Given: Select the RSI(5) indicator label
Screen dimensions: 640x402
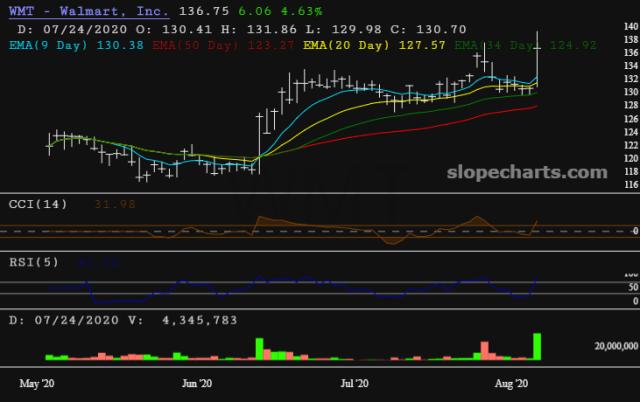Looking at the screenshot, I should (34, 262).
